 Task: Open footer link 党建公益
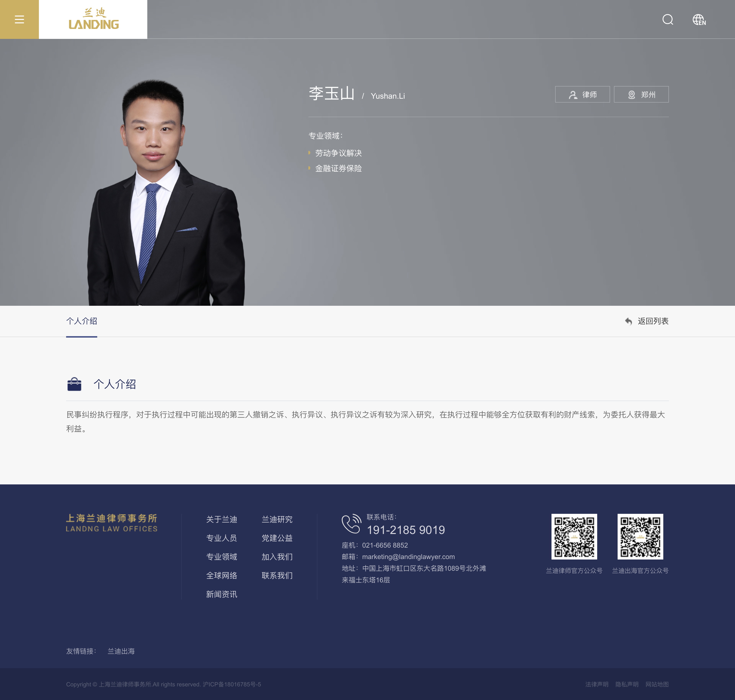tap(277, 538)
